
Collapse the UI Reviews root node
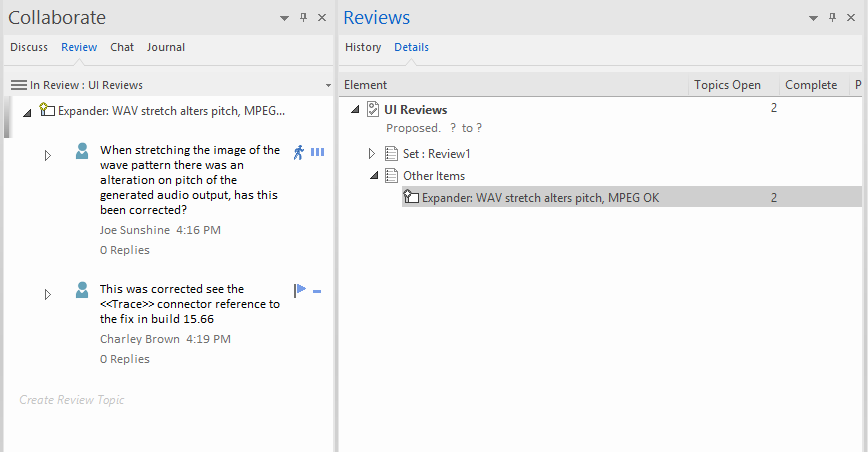[354, 110]
